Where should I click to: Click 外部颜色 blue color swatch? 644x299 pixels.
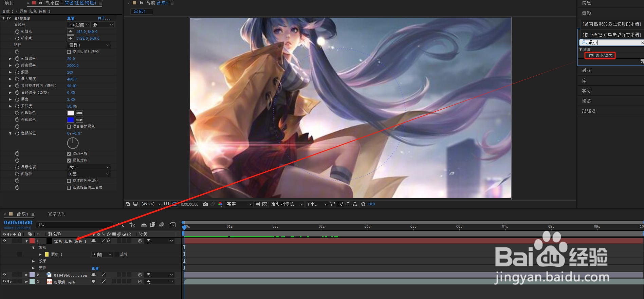click(x=71, y=120)
